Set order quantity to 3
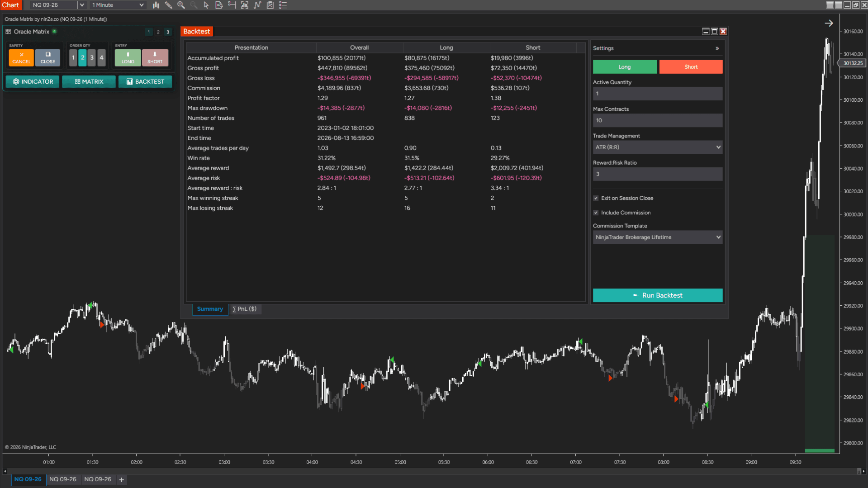868x488 pixels. [x=92, y=58]
